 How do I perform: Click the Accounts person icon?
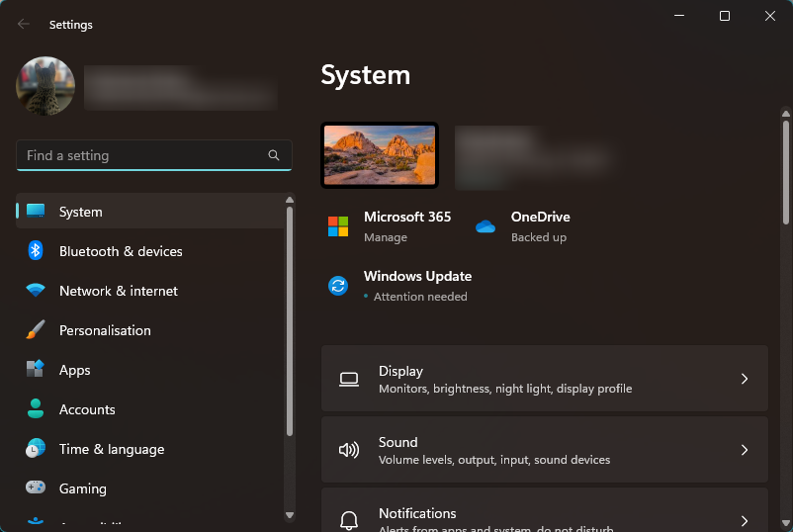click(x=36, y=409)
